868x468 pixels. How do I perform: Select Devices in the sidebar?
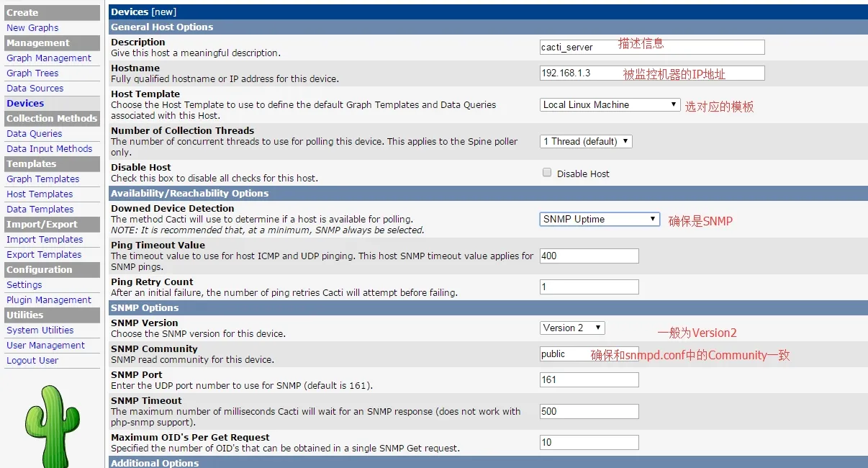[25, 103]
